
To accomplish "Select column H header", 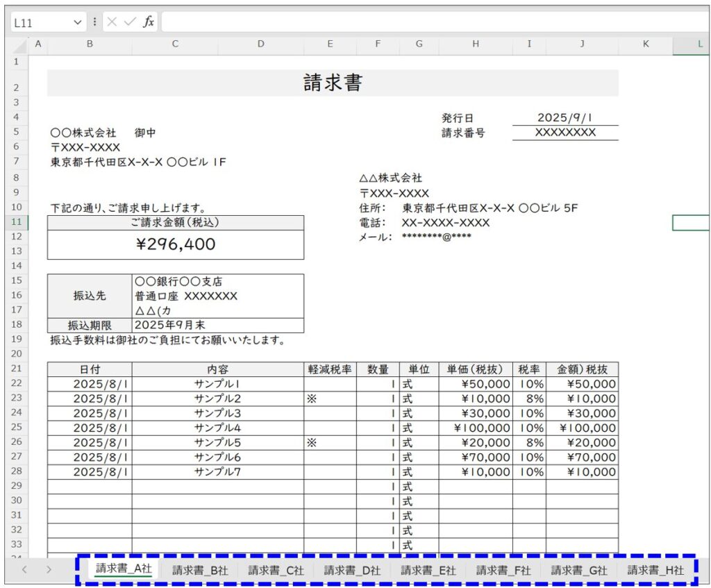I will (476, 44).
